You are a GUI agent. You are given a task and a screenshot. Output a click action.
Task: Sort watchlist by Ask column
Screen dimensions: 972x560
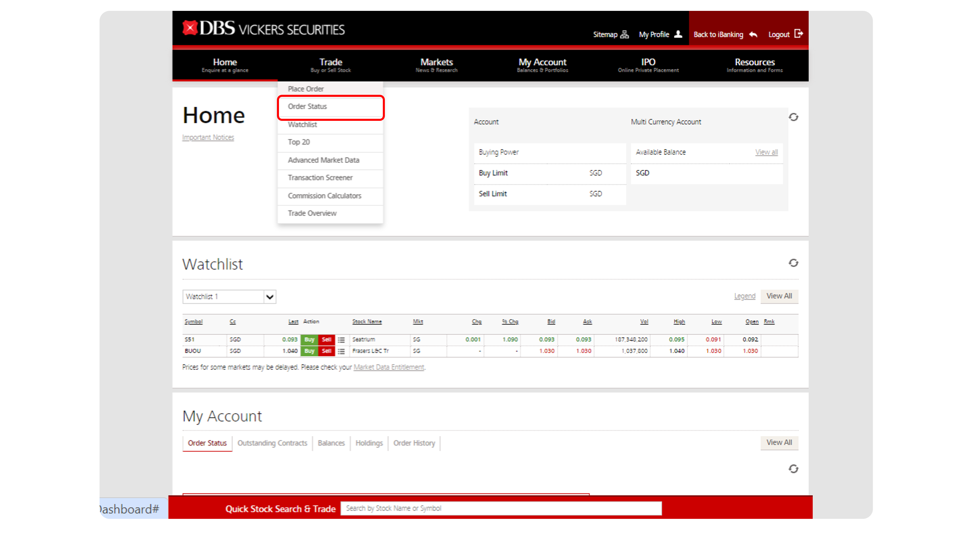point(587,322)
